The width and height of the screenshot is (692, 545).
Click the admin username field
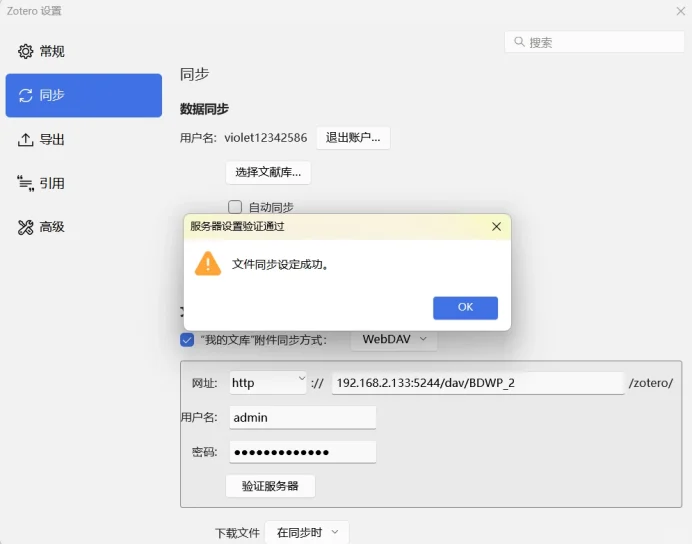tap(302, 417)
